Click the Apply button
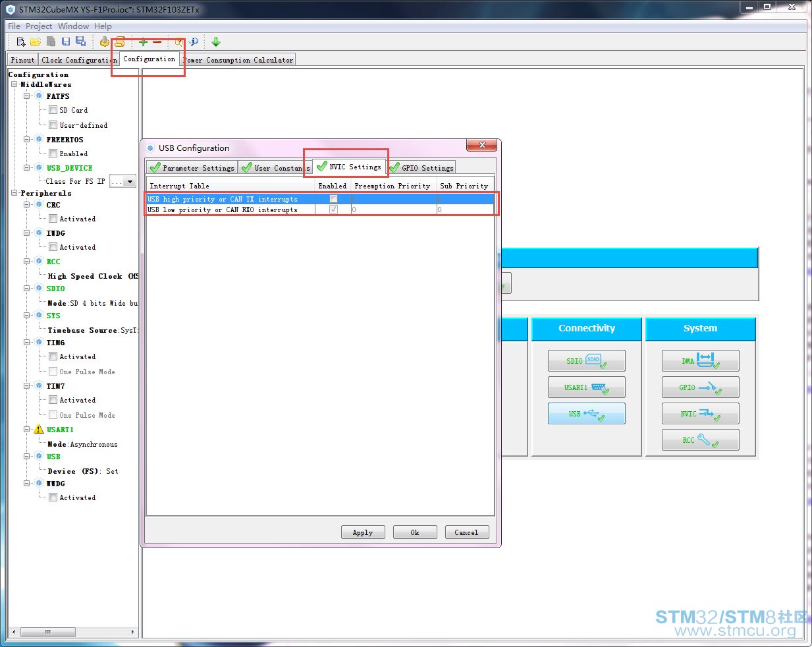The width and height of the screenshot is (812, 647). click(x=363, y=532)
